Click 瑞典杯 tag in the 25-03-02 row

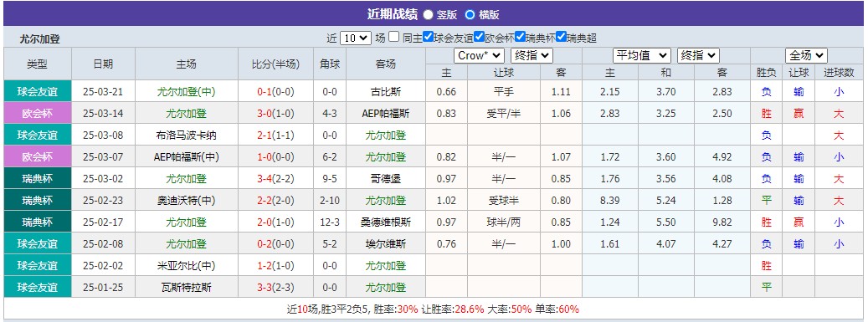point(38,179)
